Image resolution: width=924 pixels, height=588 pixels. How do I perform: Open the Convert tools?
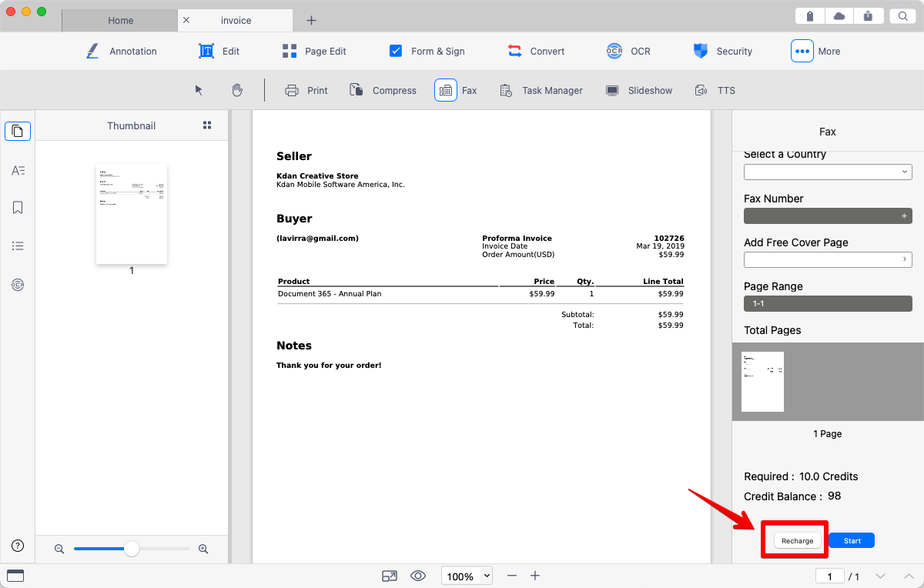536,52
